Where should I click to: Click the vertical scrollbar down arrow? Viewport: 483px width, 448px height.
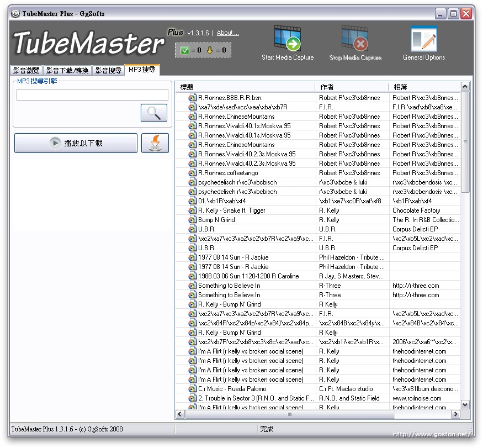(465, 404)
